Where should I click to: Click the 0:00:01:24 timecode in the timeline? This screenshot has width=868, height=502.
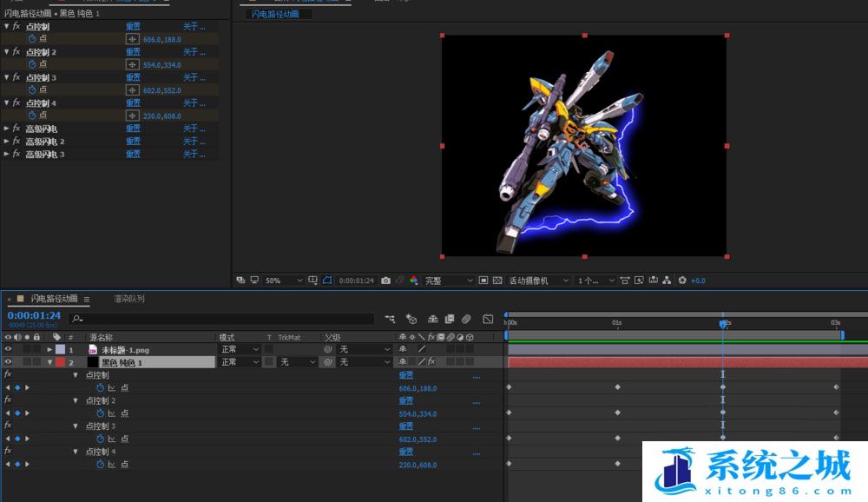[x=34, y=315]
